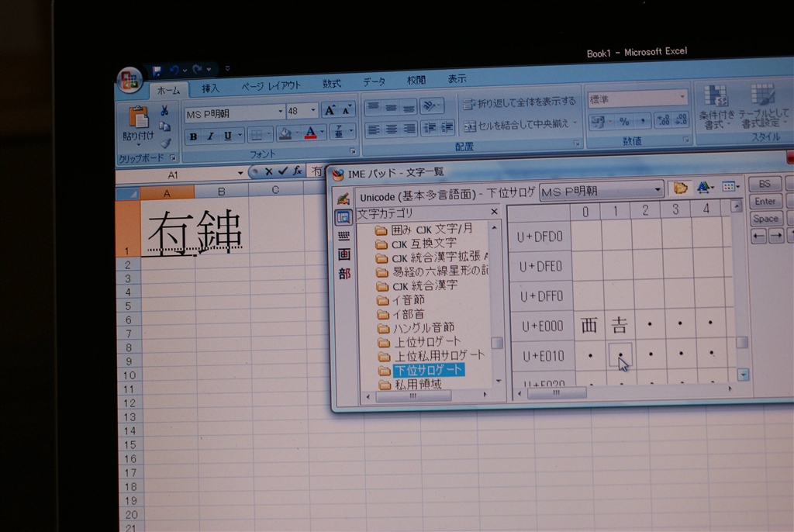Switch to the 校閲 tab
The image size is (794, 532).
pyautogui.click(x=416, y=80)
